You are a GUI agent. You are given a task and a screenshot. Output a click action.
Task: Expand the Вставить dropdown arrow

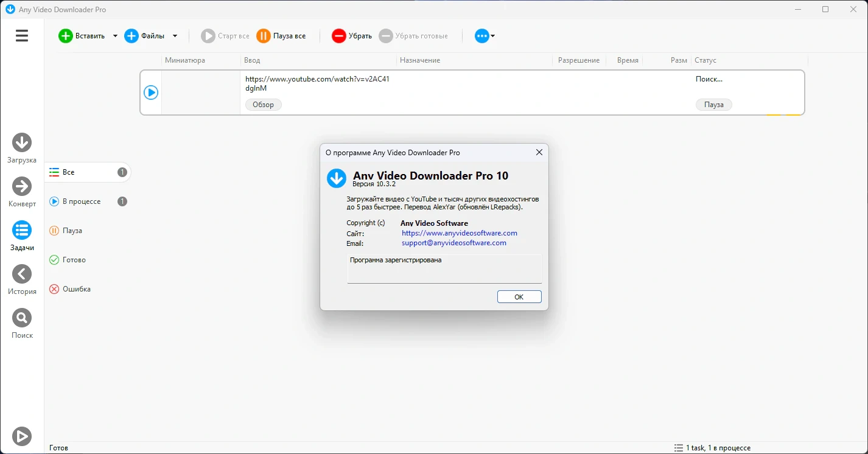[115, 36]
